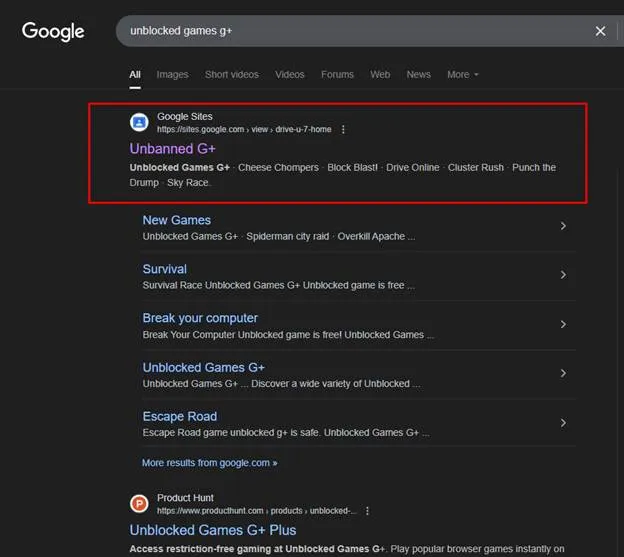This screenshot has height=557, width=624.
Task: Click into the search query field
Action: click(350, 31)
